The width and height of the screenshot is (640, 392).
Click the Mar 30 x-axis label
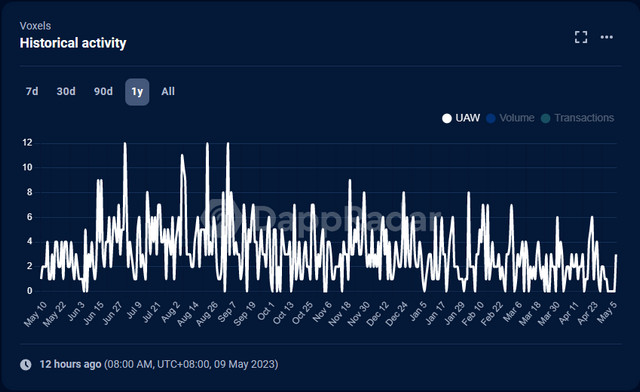[549, 314]
